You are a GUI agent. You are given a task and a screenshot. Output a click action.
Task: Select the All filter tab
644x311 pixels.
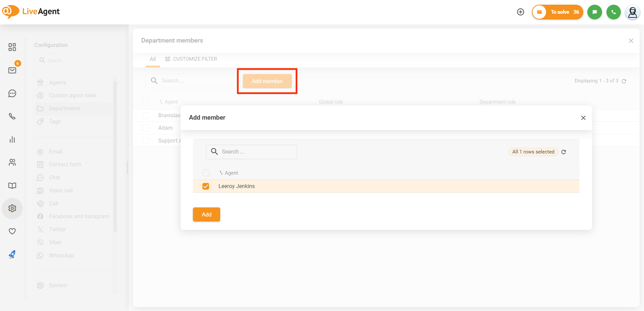(x=153, y=59)
